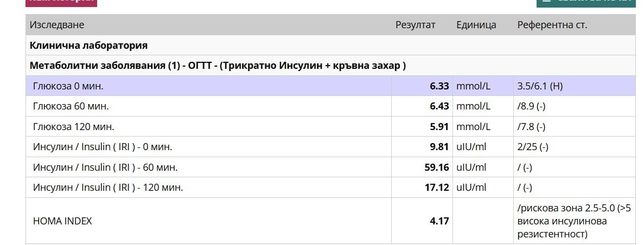
Task: Click the Референтна ст. column header
Action: click(x=552, y=24)
